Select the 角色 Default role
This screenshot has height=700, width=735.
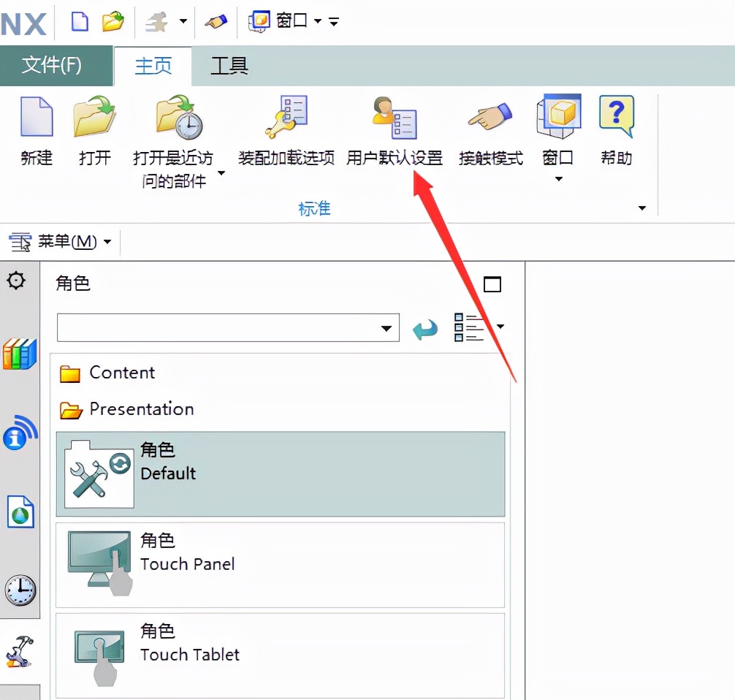(281, 474)
